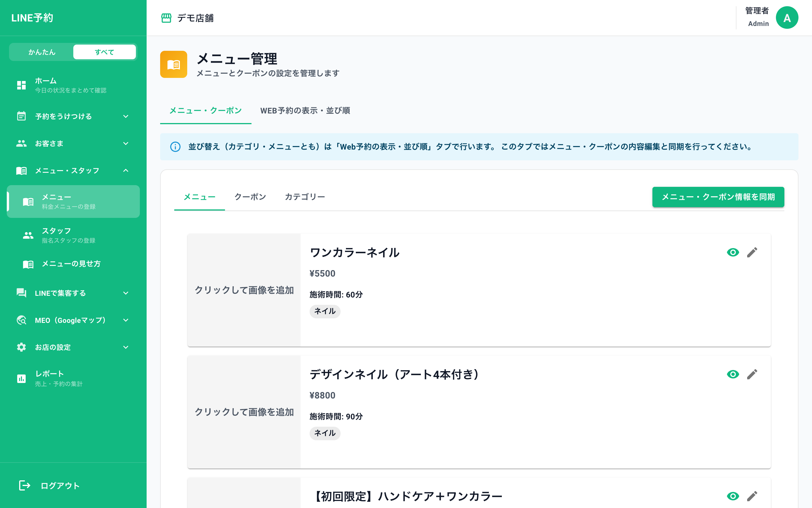The height and width of the screenshot is (508, 812).
Task: Open メニュー 料金メニューの登録 item
Action: click(x=73, y=202)
